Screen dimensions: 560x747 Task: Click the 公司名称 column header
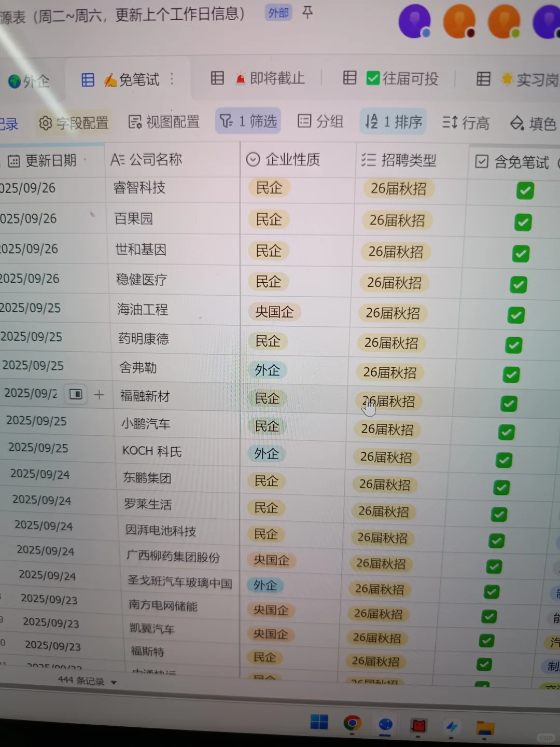click(172, 160)
